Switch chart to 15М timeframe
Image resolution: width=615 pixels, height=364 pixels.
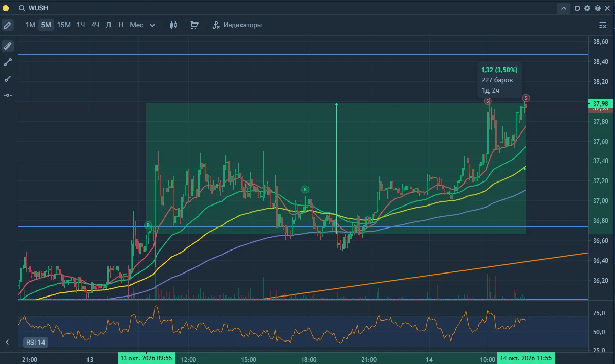pos(64,25)
